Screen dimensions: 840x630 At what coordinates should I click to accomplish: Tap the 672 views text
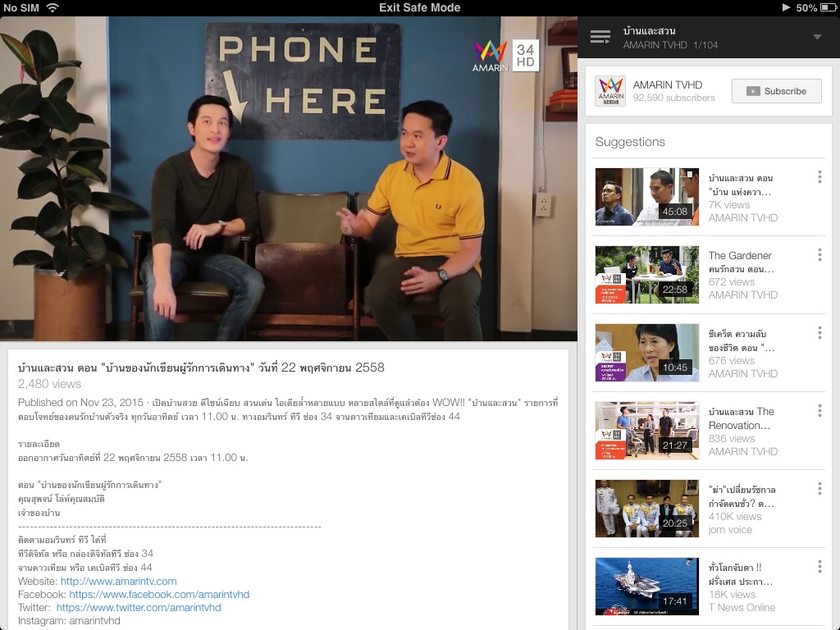pyautogui.click(x=731, y=282)
